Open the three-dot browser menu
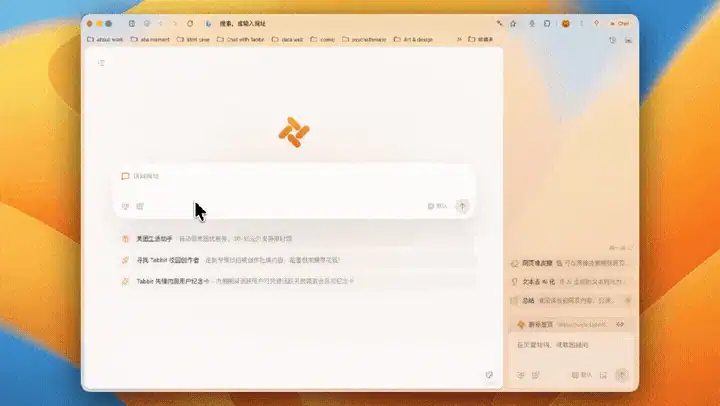Image resolution: width=720 pixels, height=406 pixels. coord(581,23)
